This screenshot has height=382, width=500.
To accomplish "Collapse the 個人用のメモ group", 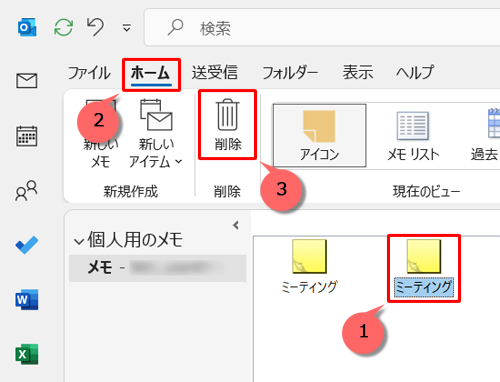I will pyautogui.click(x=79, y=241).
